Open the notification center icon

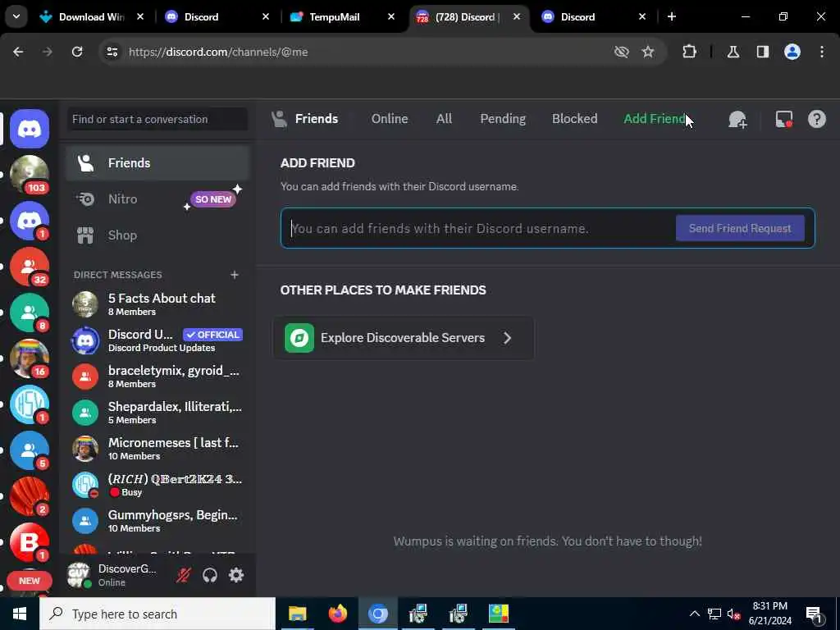[813, 614]
